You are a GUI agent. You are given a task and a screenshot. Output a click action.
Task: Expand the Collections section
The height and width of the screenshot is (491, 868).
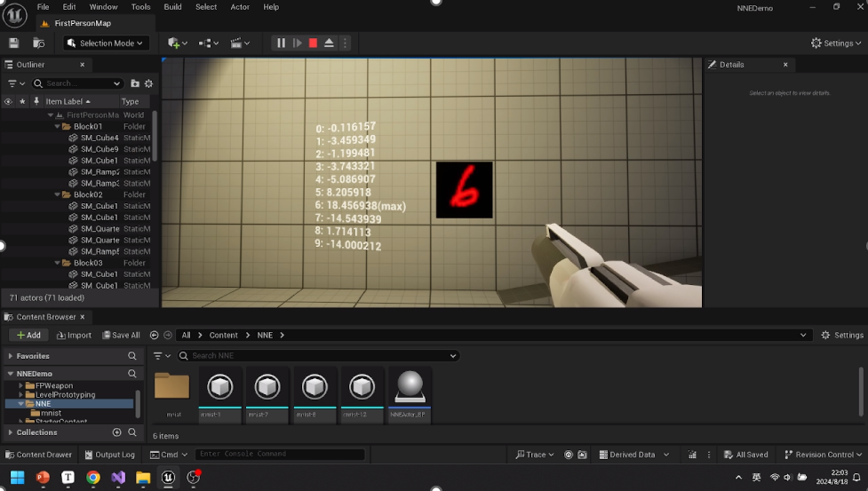click(x=11, y=432)
